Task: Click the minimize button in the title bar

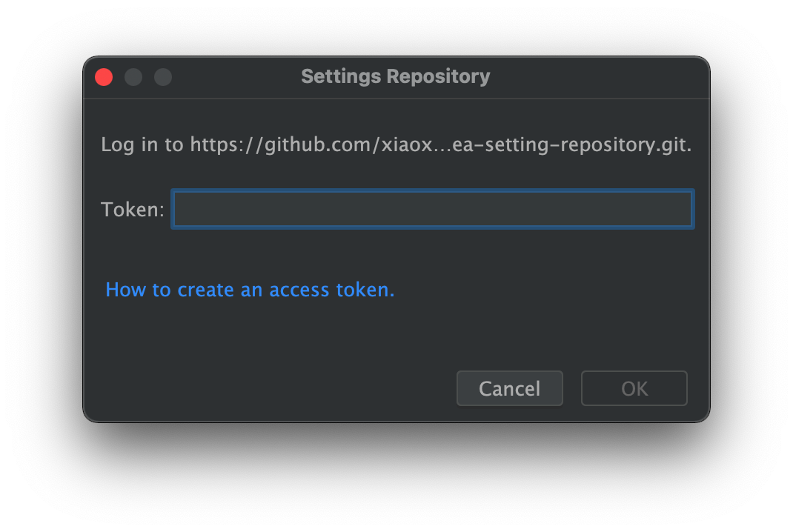Action: coord(133,76)
